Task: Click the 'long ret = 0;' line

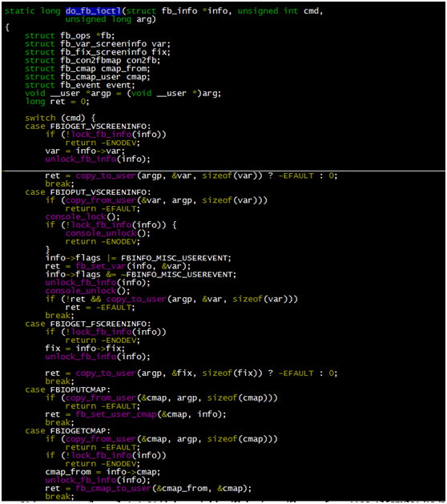Action: point(57,102)
